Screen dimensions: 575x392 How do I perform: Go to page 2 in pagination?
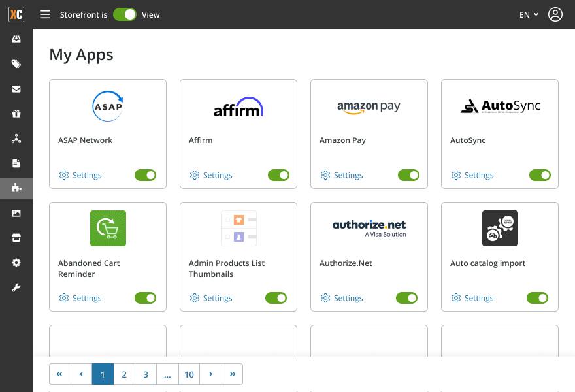click(x=124, y=374)
